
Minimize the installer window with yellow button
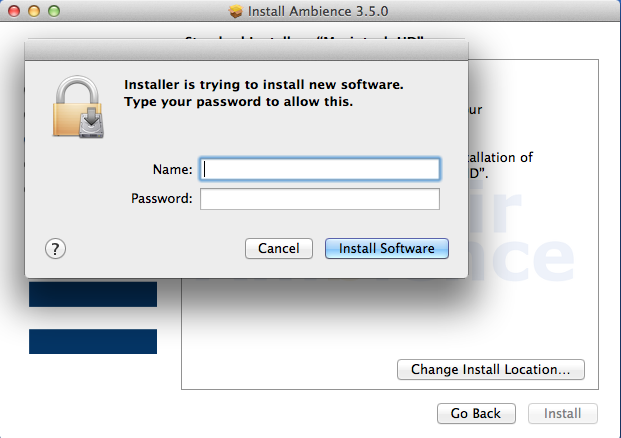(34, 11)
